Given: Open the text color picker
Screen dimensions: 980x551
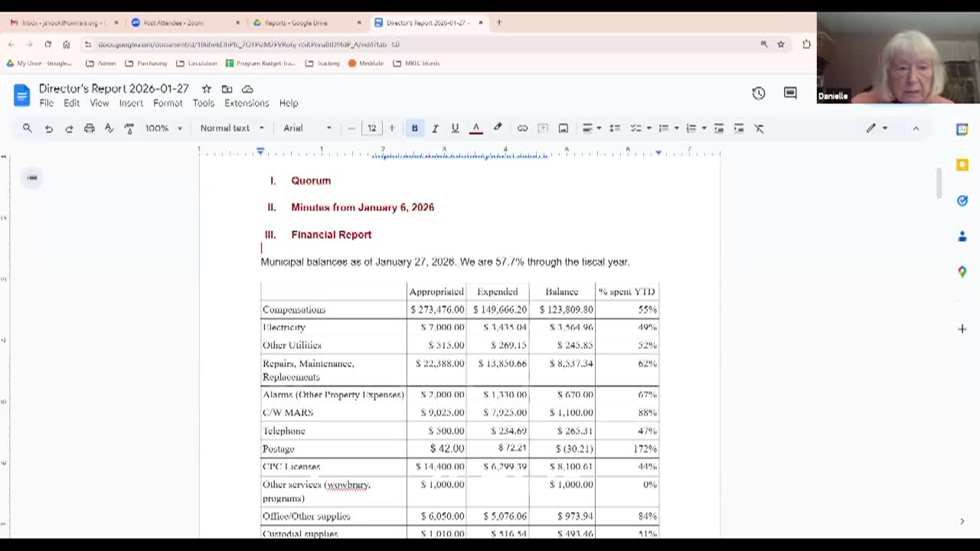Looking at the screenshot, I should (475, 129).
